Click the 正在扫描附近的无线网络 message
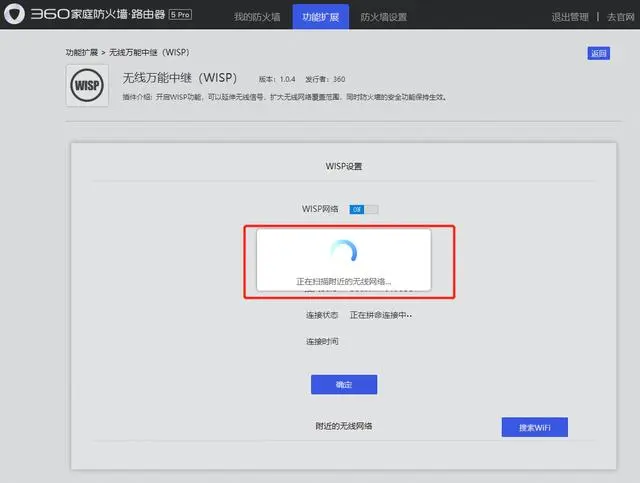Viewport: 640px width, 483px height. pos(343,281)
